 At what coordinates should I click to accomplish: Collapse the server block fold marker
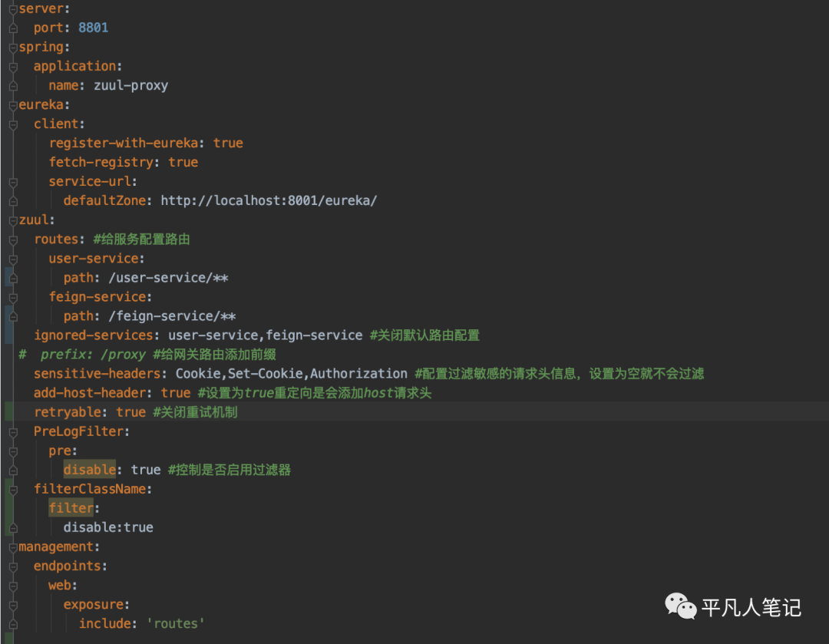click(13, 9)
